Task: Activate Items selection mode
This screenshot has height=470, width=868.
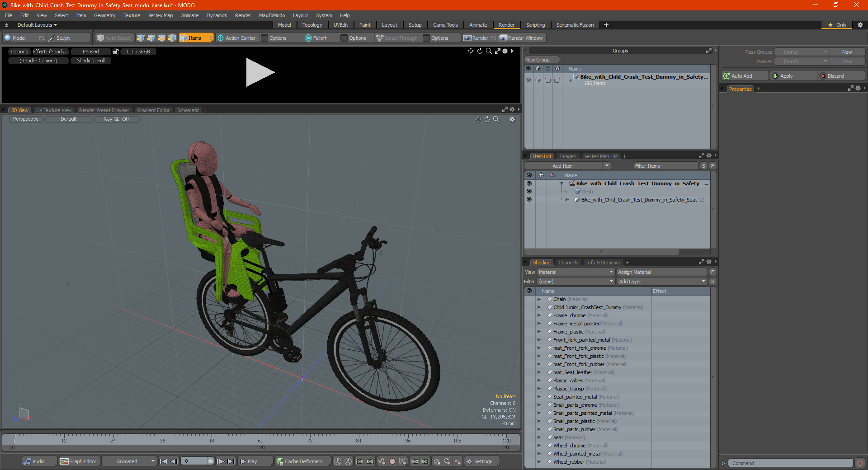Action: (196, 38)
